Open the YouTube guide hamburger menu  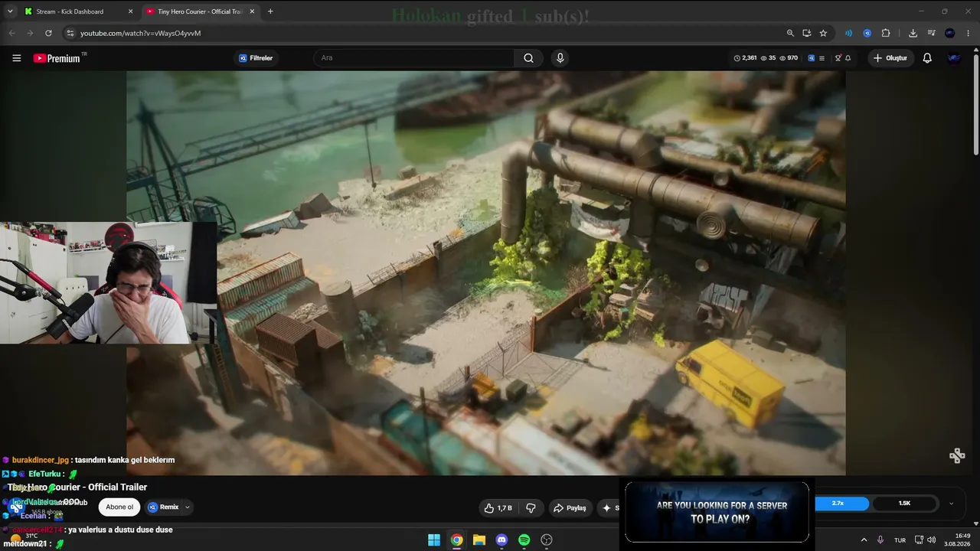point(16,58)
